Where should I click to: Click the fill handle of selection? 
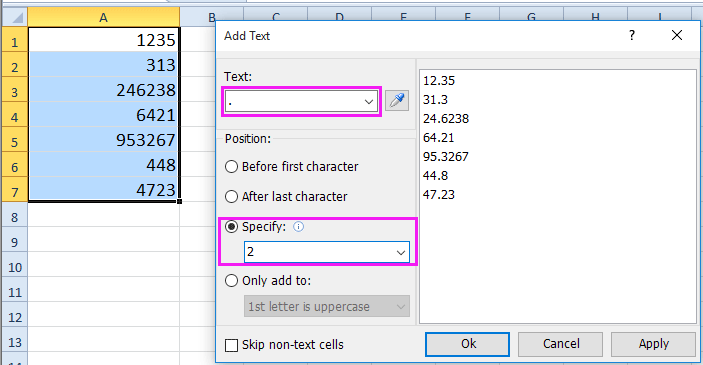tap(179, 201)
